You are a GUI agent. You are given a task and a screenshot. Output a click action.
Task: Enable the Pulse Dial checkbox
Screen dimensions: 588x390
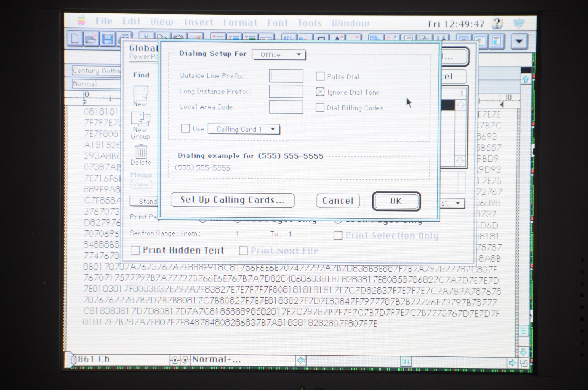pos(320,76)
